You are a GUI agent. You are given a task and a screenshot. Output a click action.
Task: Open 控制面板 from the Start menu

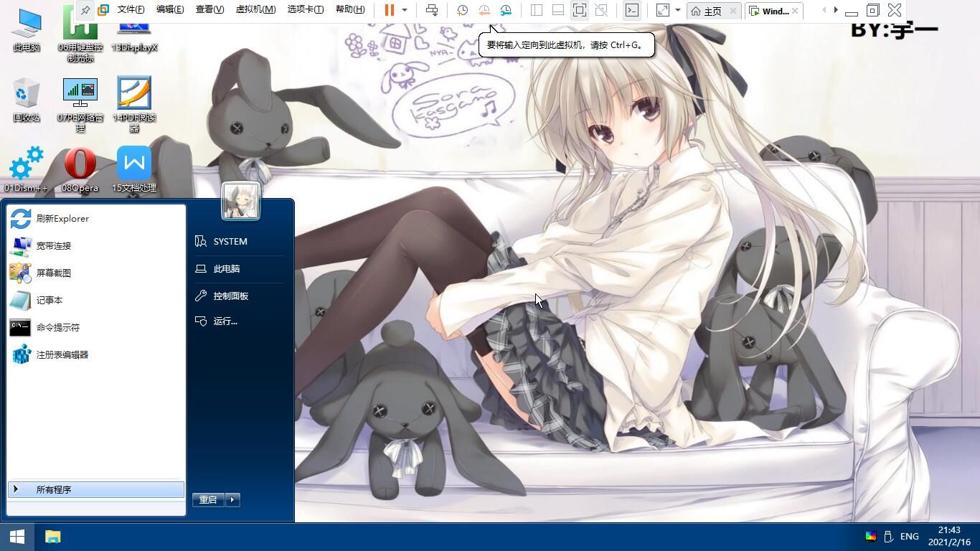(230, 296)
